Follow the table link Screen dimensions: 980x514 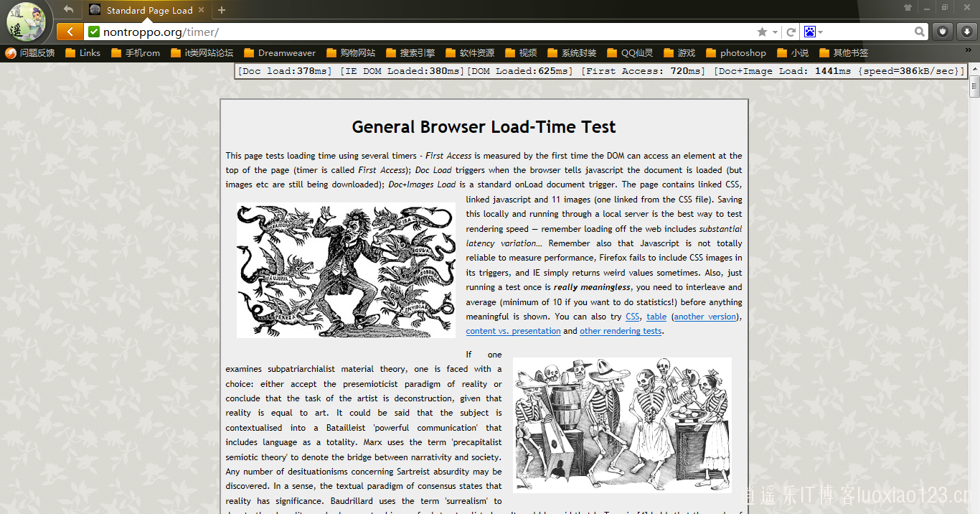click(x=656, y=317)
